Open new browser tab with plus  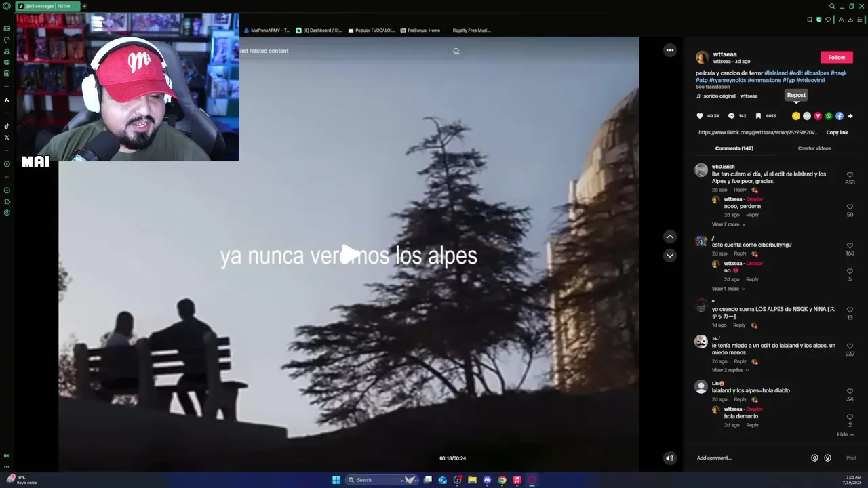[84, 6]
